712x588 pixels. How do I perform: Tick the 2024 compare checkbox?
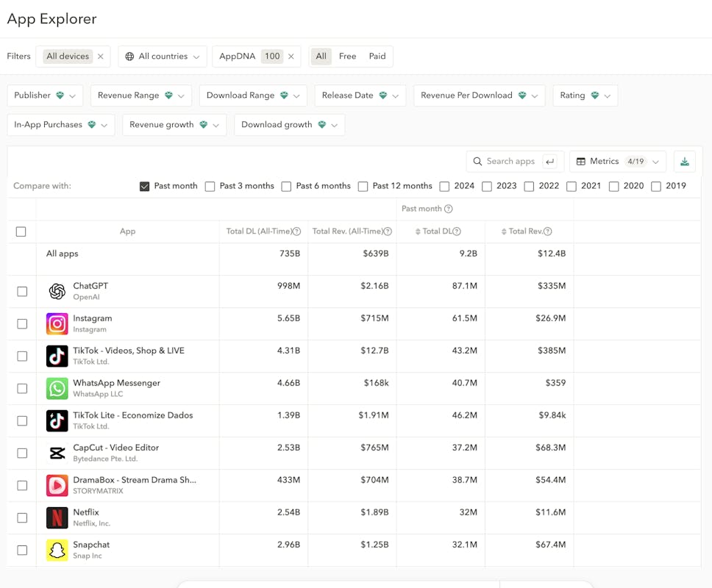pyautogui.click(x=444, y=187)
